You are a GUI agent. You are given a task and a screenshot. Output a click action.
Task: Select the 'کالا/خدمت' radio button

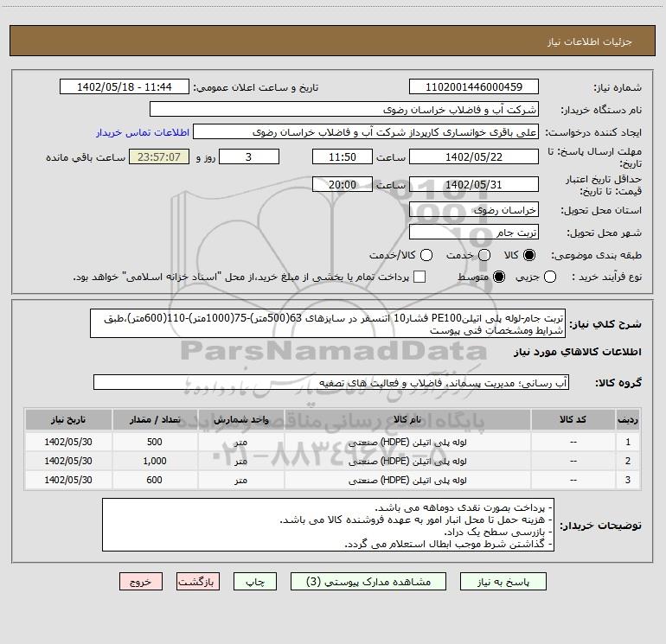tap(426, 255)
